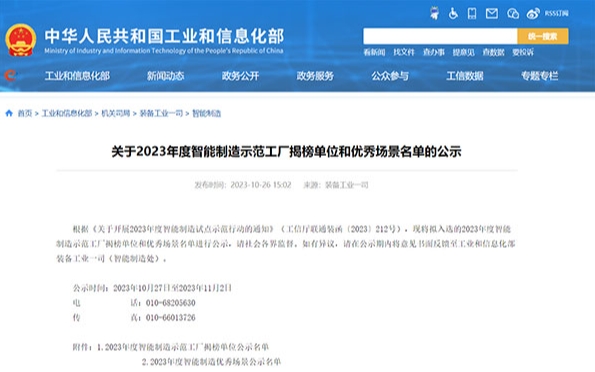Click the source text 装备工业一司

click(346, 185)
